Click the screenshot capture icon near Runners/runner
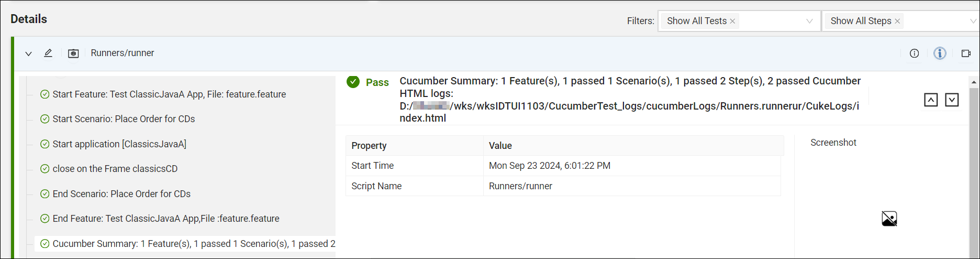980x259 pixels. (73, 53)
